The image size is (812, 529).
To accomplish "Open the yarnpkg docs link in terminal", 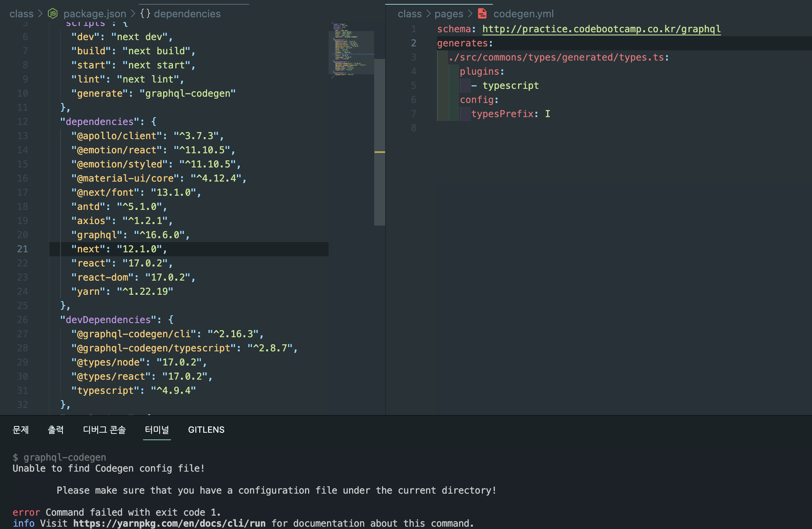I will point(169,523).
